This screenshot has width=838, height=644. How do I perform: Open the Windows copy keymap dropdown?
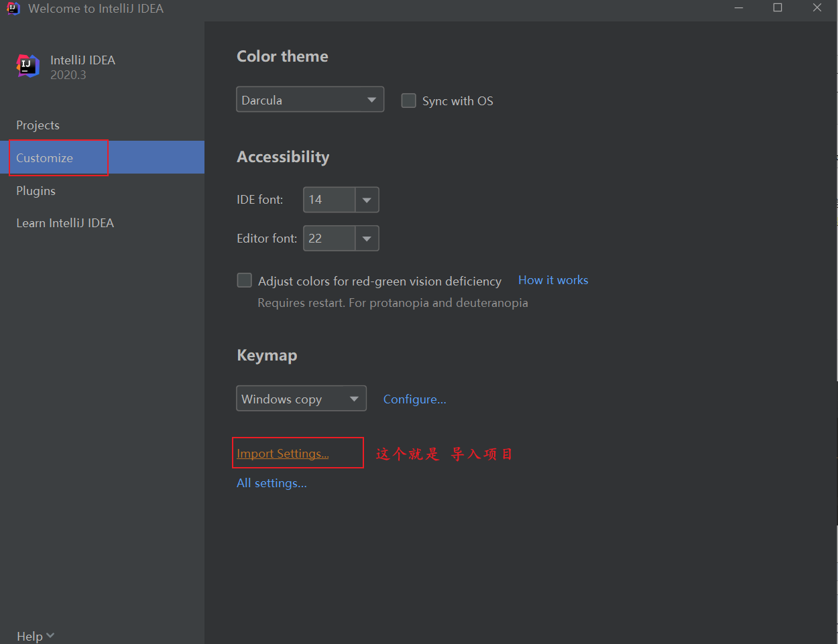point(301,399)
